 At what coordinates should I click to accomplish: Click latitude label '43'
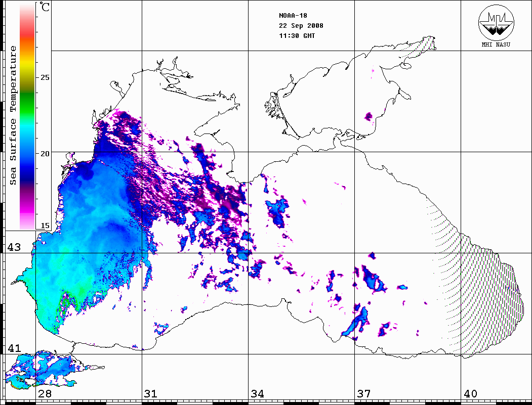tap(14, 247)
